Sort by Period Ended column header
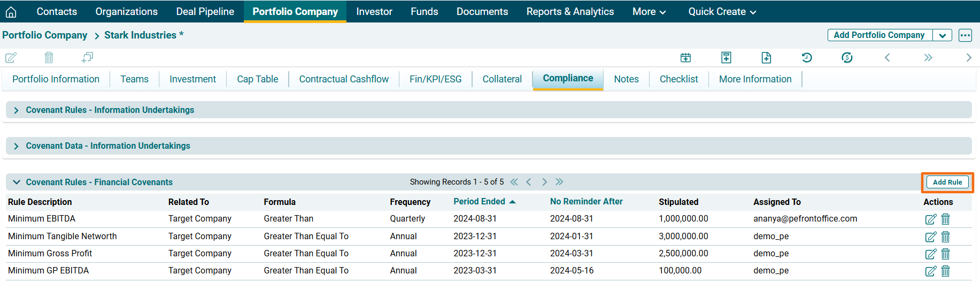 [479, 202]
